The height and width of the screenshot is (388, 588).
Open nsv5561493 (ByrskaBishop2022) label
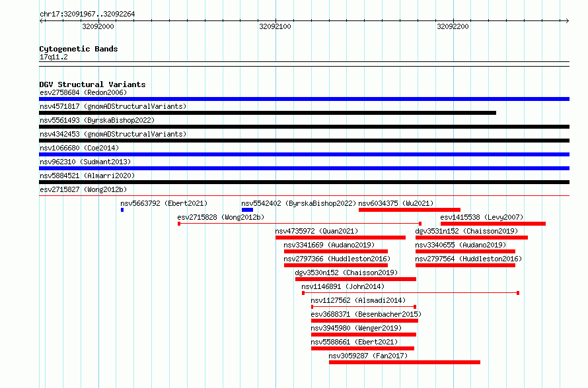tap(97, 120)
